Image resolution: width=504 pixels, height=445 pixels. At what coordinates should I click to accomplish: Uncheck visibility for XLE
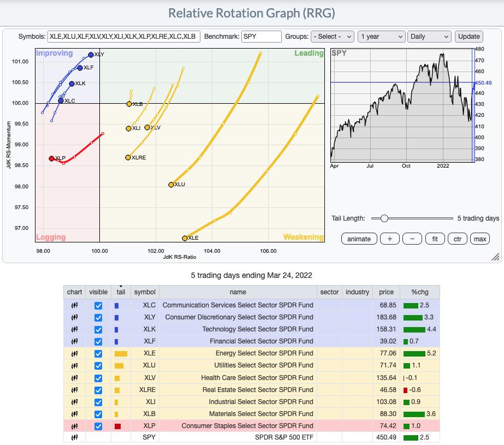pos(98,354)
